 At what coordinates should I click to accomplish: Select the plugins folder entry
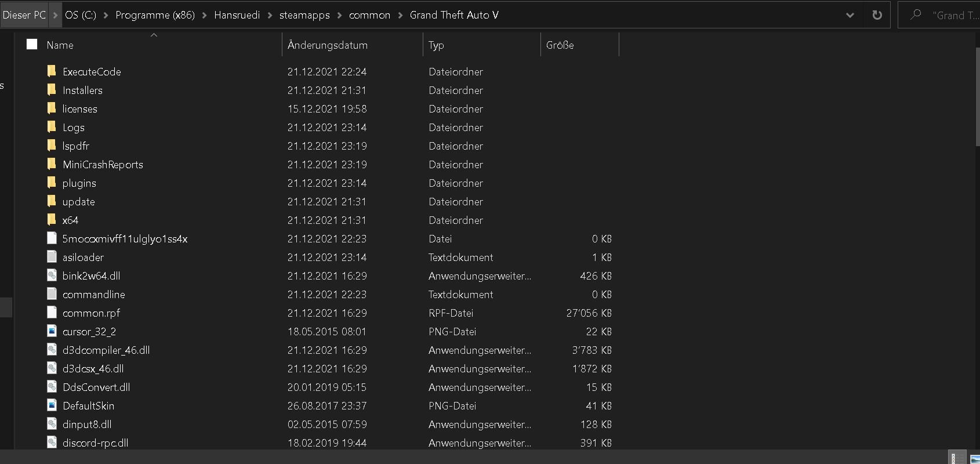[79, 183]
